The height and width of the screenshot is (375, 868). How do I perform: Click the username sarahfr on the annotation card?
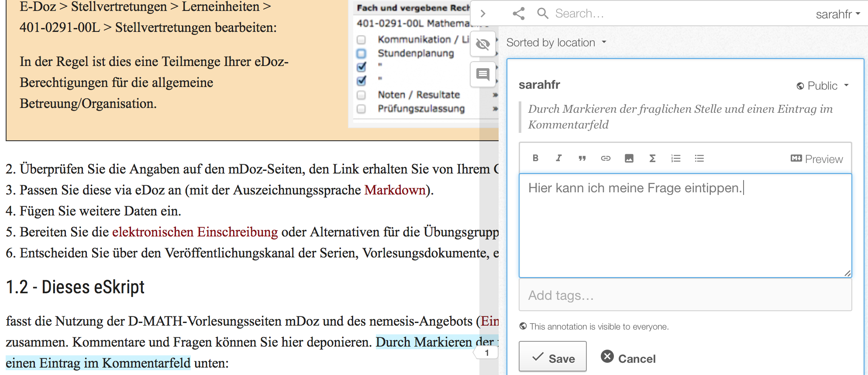[x=539, y=85]
